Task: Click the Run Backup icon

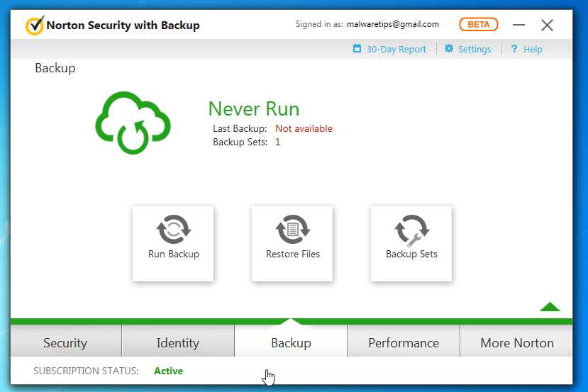Action: point(173,230)
